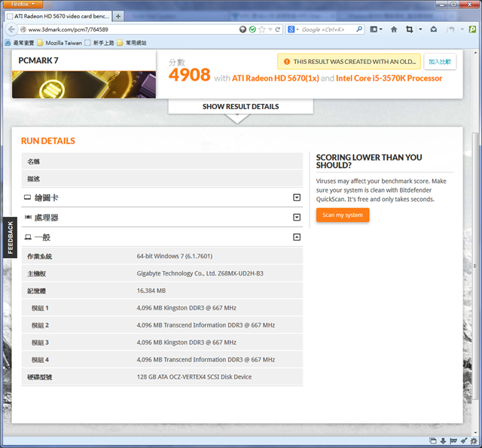Go back with the browser back arrow
Image resolution: width=482 pixels, height=448 pixels.
(x=11, y=29)
